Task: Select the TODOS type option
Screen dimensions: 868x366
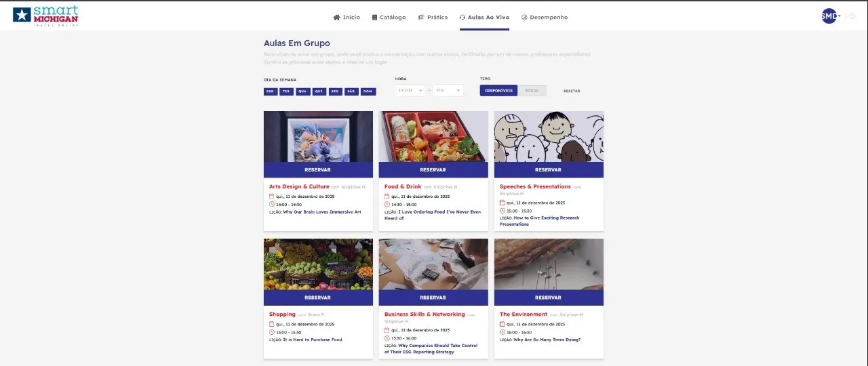Action: (x=532, y=90)
